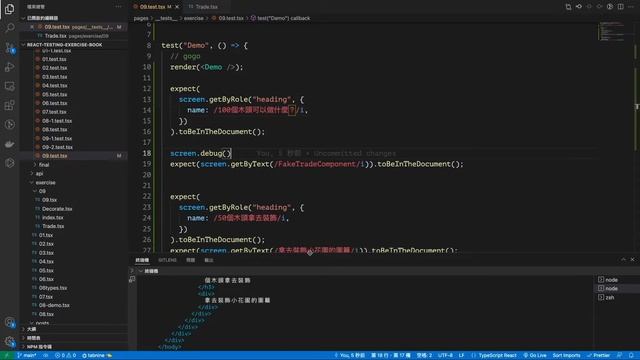This screenshot has width=640, height=360.
Task: Close 09.test.tsx in open editors list
Action: click(x=32, y=27)
